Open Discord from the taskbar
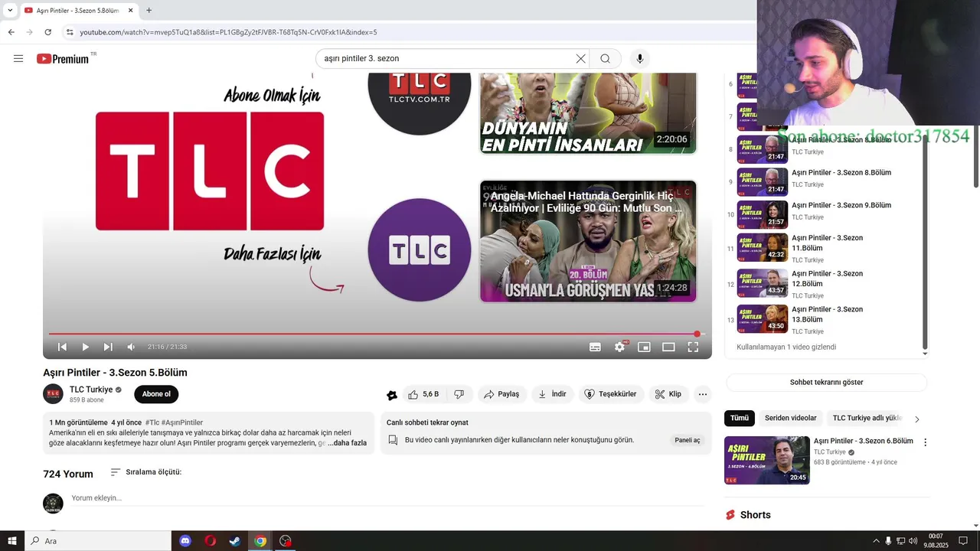The image size is (980, 551). [x=185, y=541]
